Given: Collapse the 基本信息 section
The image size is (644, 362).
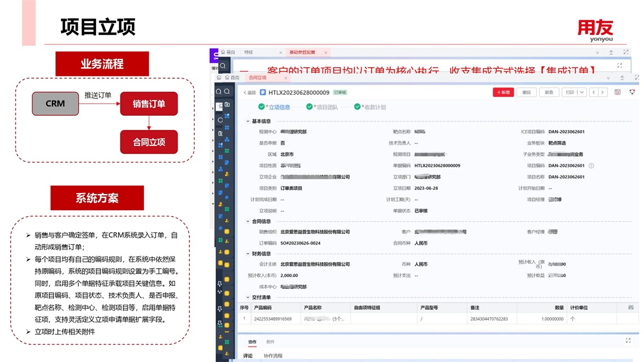Looking at the screenshot, I should [x=248, y=121].
